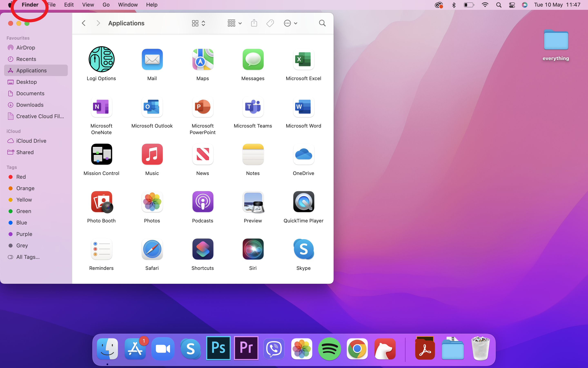588x368 pixels.
Task: Open Spotlight search in menu bar
Action: click(x=499, y=5)
